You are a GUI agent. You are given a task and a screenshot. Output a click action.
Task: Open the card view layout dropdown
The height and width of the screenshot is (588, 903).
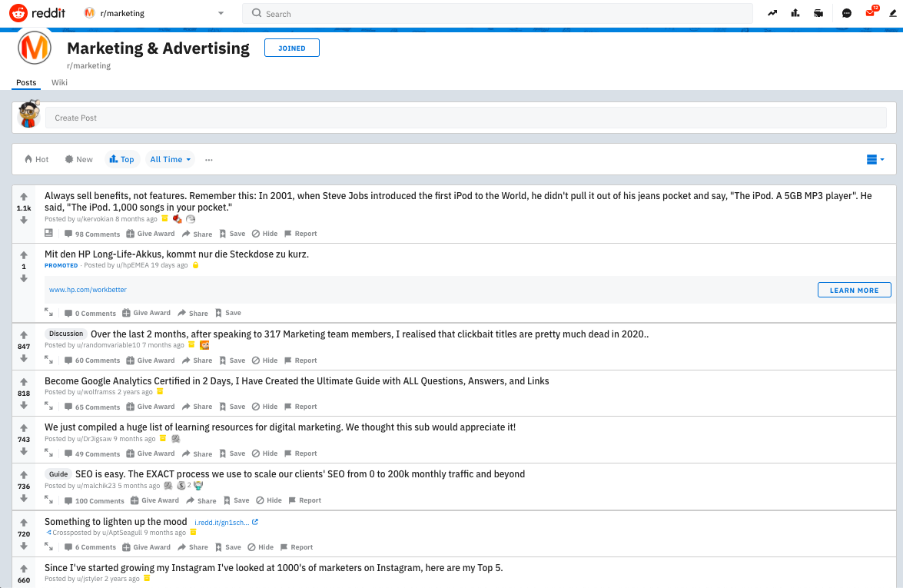(x=875, y=159)
